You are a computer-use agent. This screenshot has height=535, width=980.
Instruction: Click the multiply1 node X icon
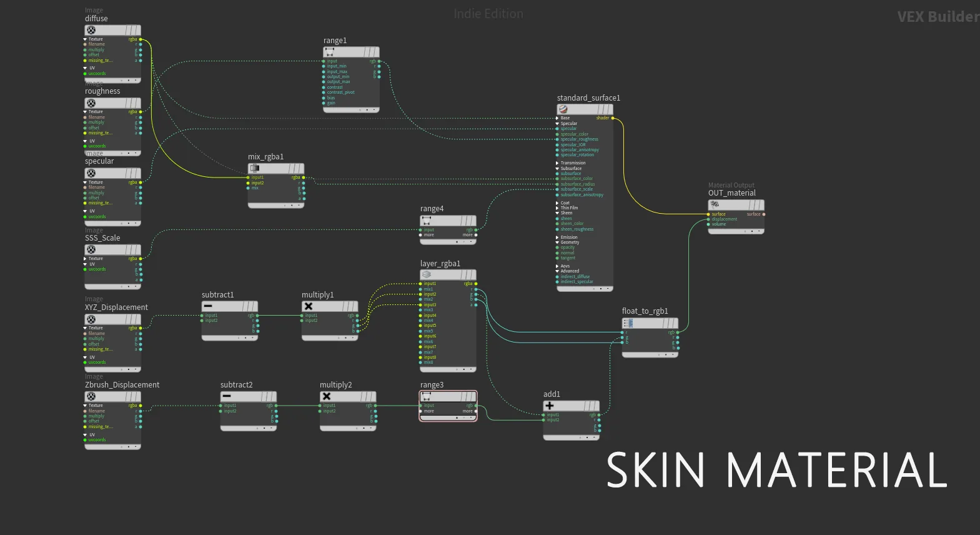(308, 306)
